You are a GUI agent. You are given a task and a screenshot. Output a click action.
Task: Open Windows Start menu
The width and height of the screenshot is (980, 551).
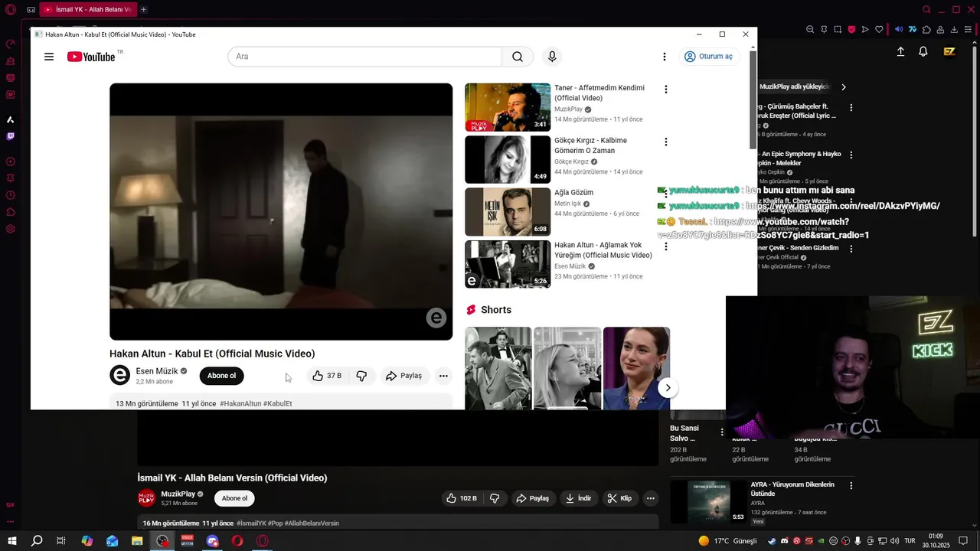[11, 541]
